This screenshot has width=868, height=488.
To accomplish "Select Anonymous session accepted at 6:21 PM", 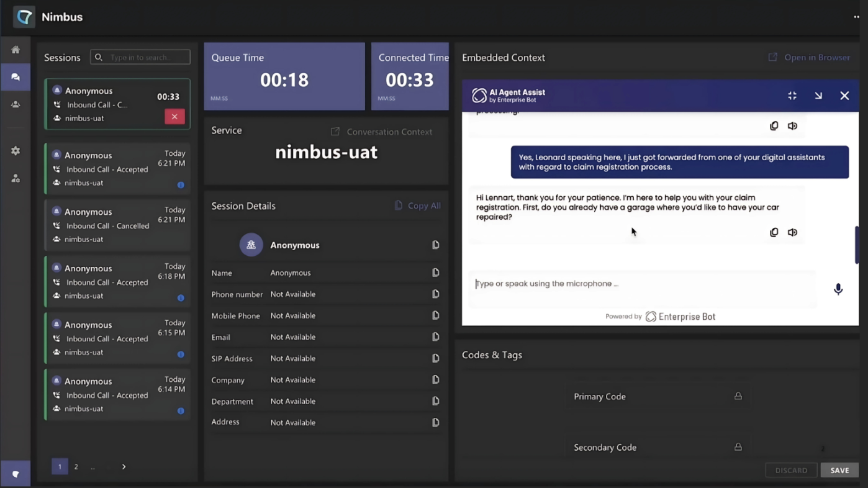I will [x=117, y=168].
